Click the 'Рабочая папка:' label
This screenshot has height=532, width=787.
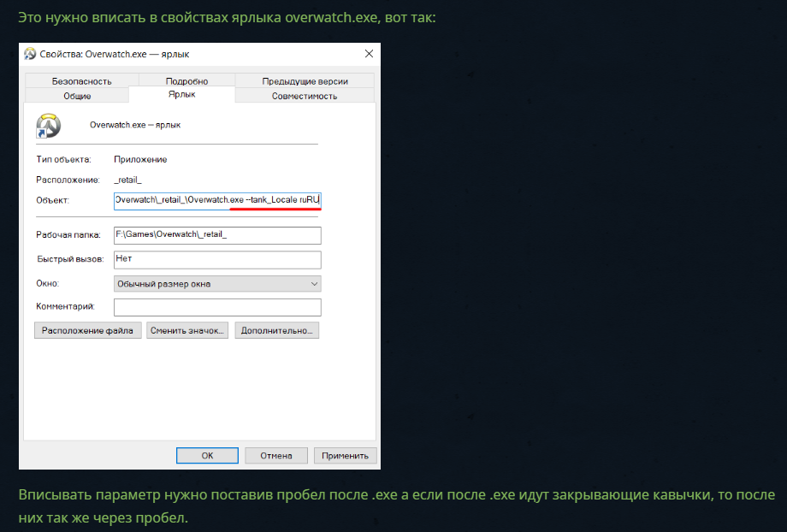(68, 235)
